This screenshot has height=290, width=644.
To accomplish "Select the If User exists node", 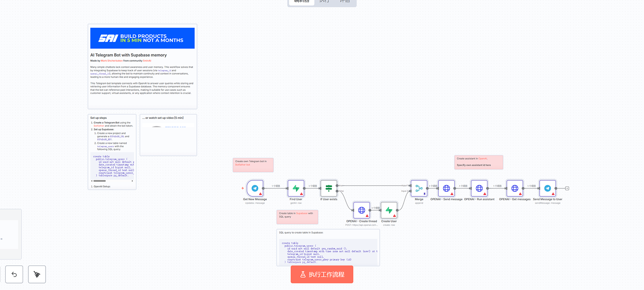I will point(329,188).
